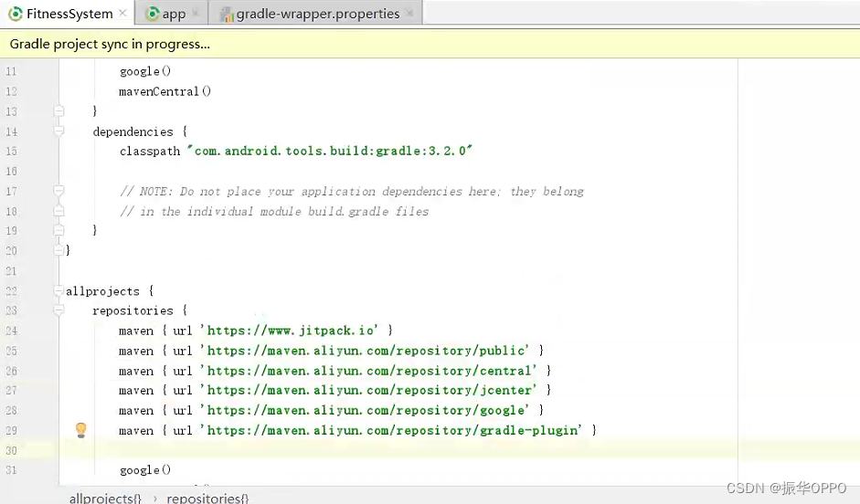Click the aliyun repository/central URL
Viewport: 860px width, 504px height.
(368, 371)
